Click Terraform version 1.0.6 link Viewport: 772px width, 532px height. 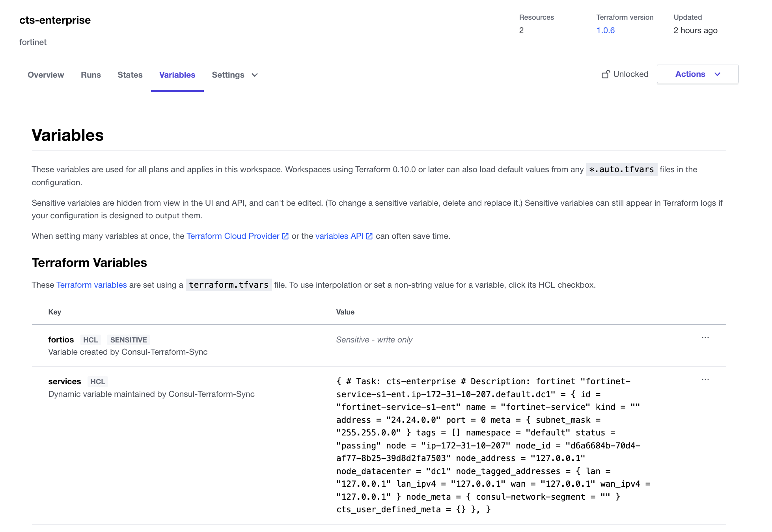tap(605, 30)
